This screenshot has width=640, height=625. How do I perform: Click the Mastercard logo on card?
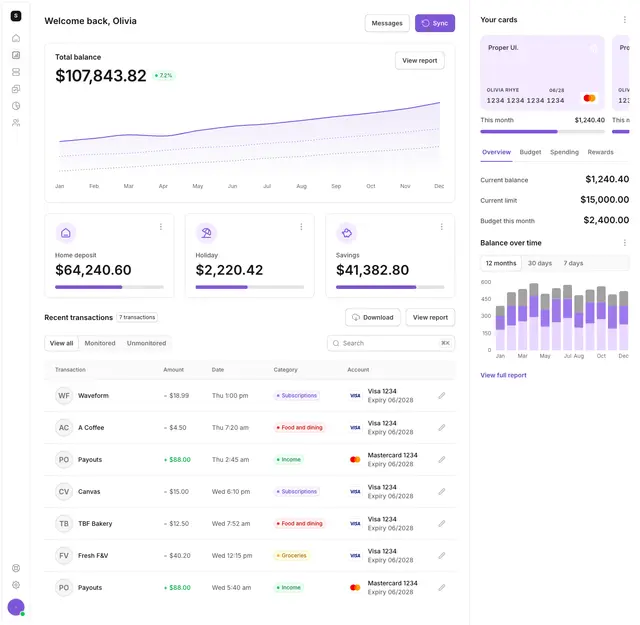tap(589, 98)
